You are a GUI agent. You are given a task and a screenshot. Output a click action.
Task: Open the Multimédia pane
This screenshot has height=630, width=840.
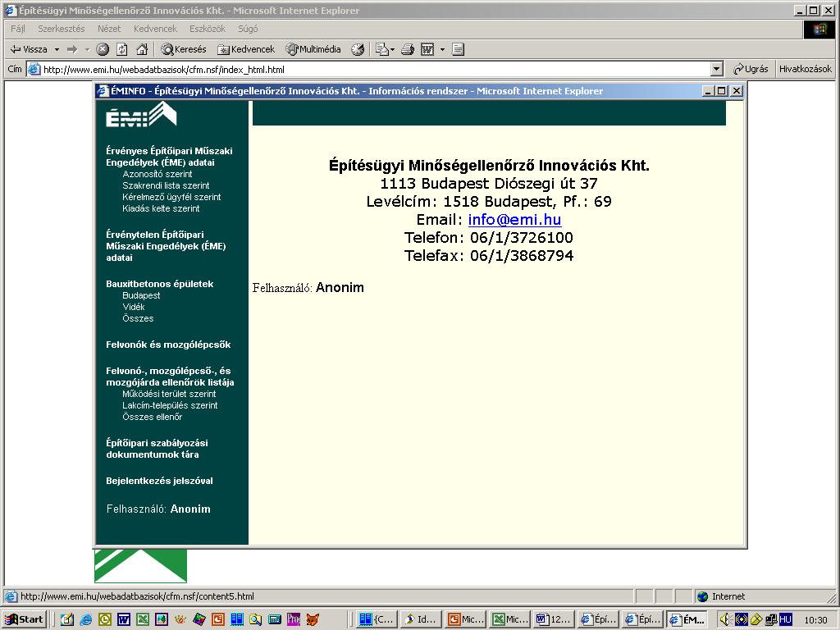pyautogui.click(x=313, y=49)
